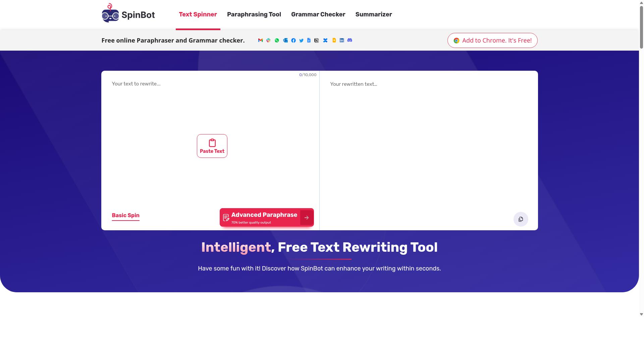Click the 0/10,000 character counter
This screenshot has height=362, width=644.
pos(308,75)
